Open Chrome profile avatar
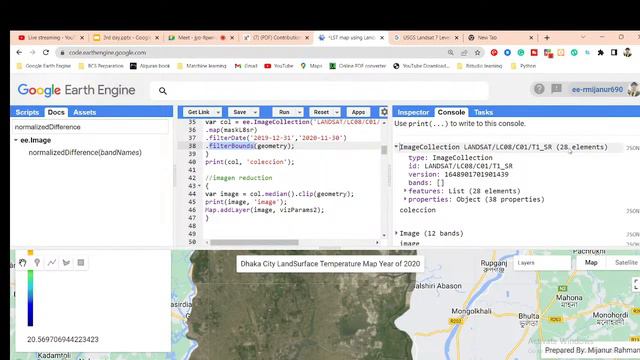This screenshot has width=640, height=360. (x=627, y=52)
